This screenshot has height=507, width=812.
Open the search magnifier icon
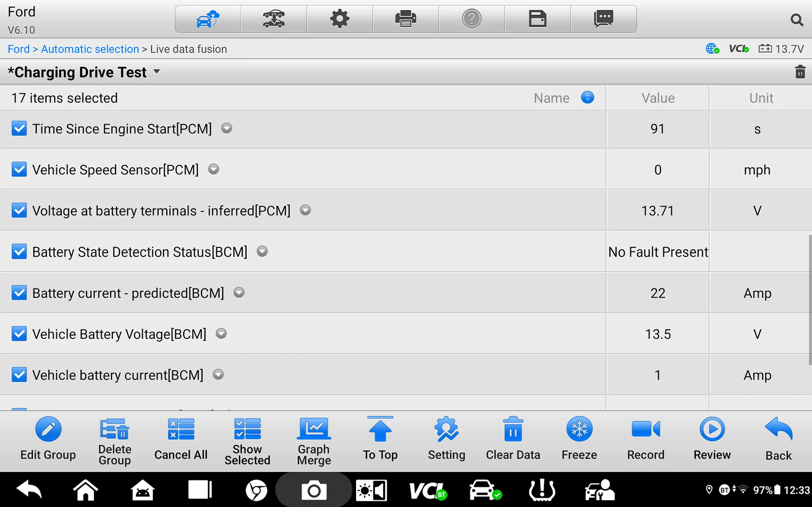796,20
